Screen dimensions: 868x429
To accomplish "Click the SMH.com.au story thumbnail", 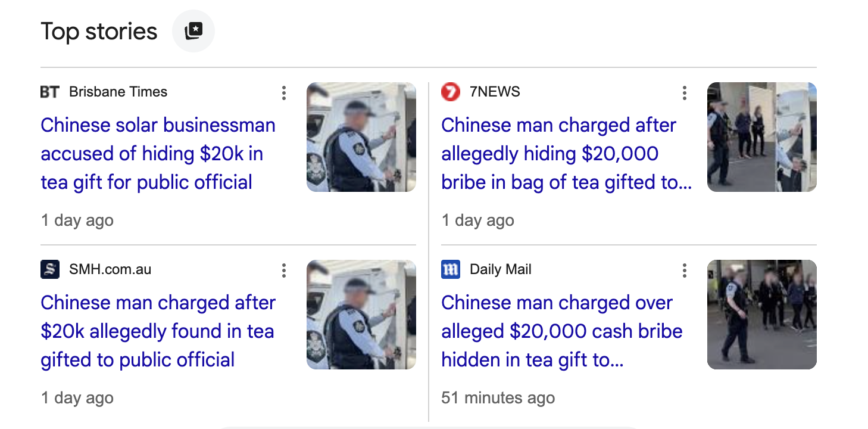I will (x=361, y=315).
